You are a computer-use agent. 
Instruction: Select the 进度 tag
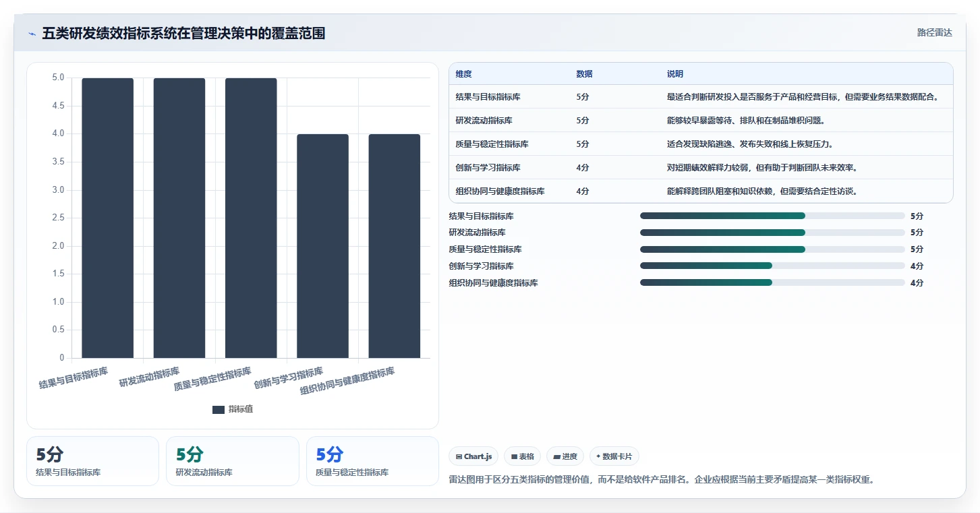tap(565, 456)
